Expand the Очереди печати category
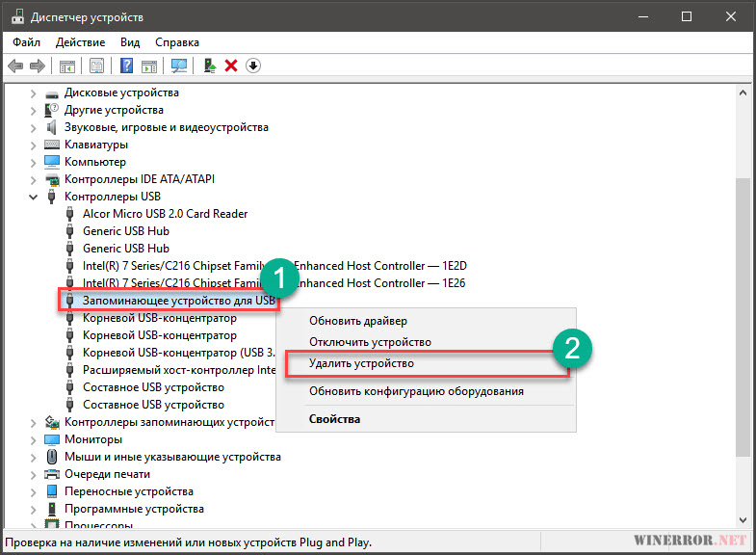This screenshot has height=555, width=756. point(33,475)
